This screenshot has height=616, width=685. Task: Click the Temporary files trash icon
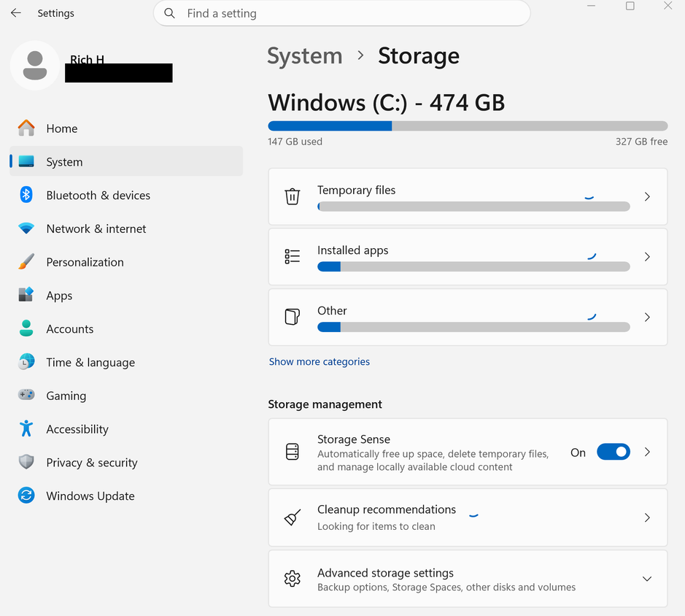tap(293, 196)
